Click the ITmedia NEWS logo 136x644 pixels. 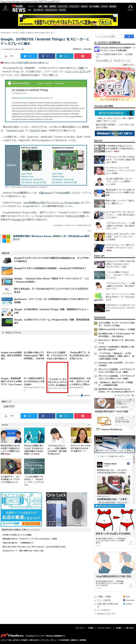coord(19,8)
